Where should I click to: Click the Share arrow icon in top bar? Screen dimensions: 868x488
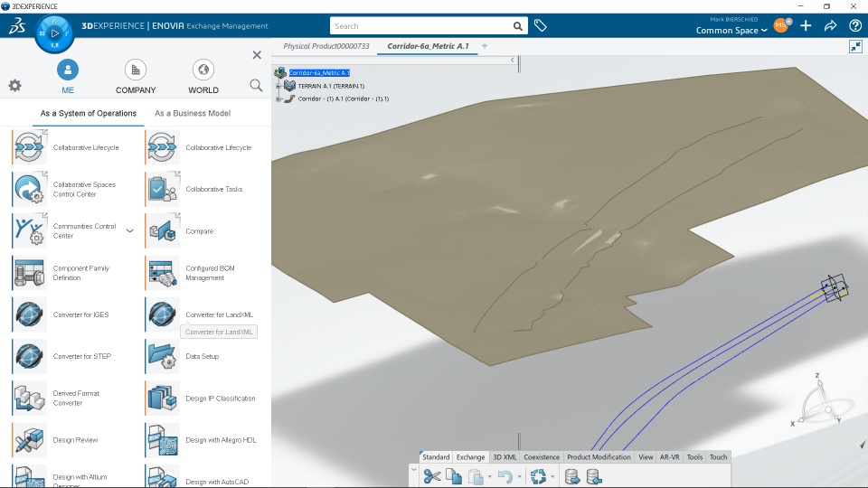(x=830, y=25)
